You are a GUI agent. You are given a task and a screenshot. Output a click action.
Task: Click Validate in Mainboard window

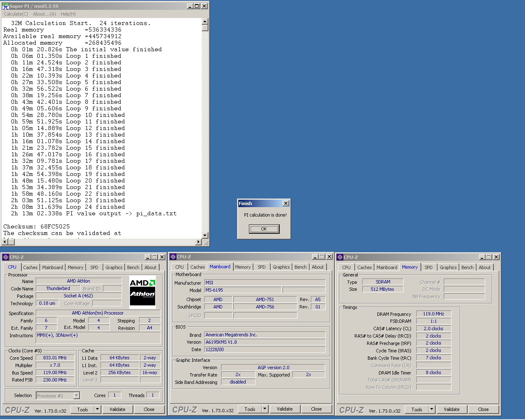(285, 409)
